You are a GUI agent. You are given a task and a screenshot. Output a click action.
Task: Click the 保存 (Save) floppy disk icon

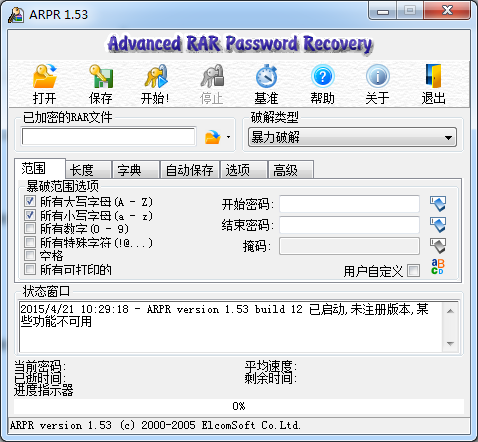click(x=101, y=76)
